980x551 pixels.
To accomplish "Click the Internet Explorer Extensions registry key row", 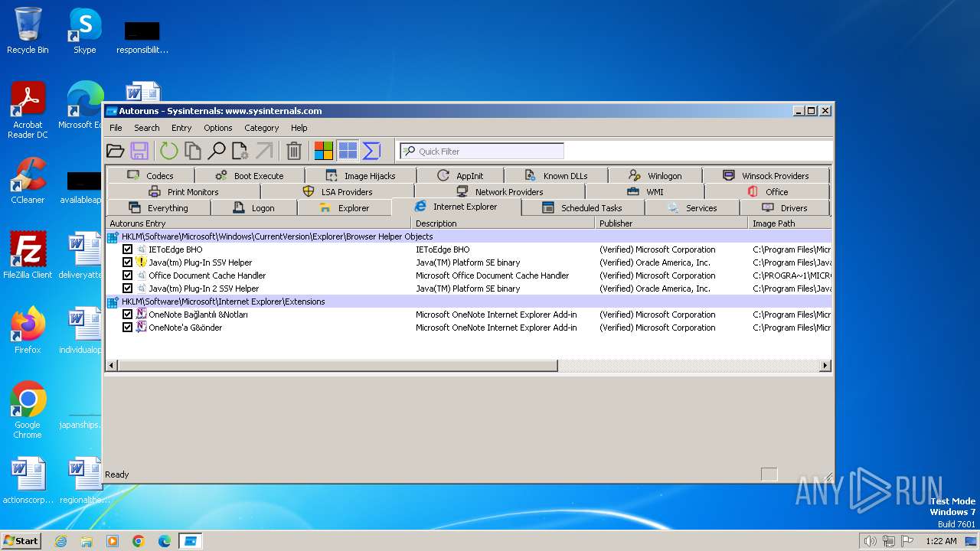I will [469, 302].
